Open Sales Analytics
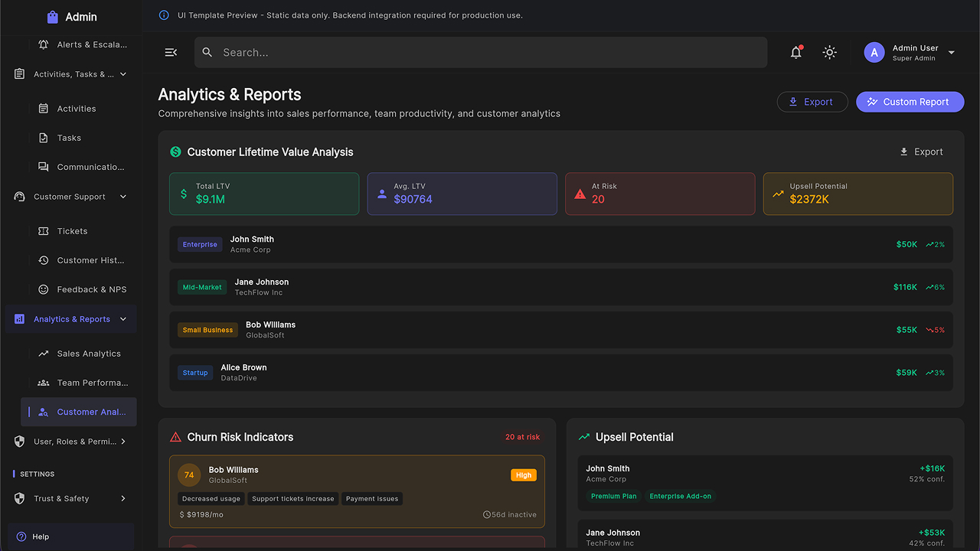 coord(79,354)
